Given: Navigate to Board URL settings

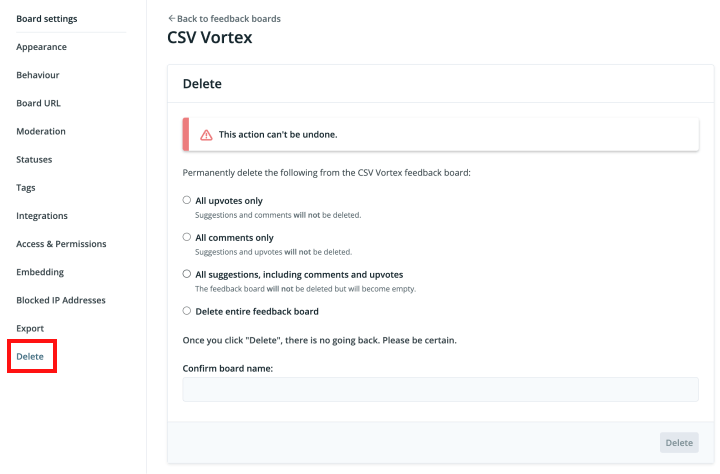Looking at the screenshot, I should point(39,103).
